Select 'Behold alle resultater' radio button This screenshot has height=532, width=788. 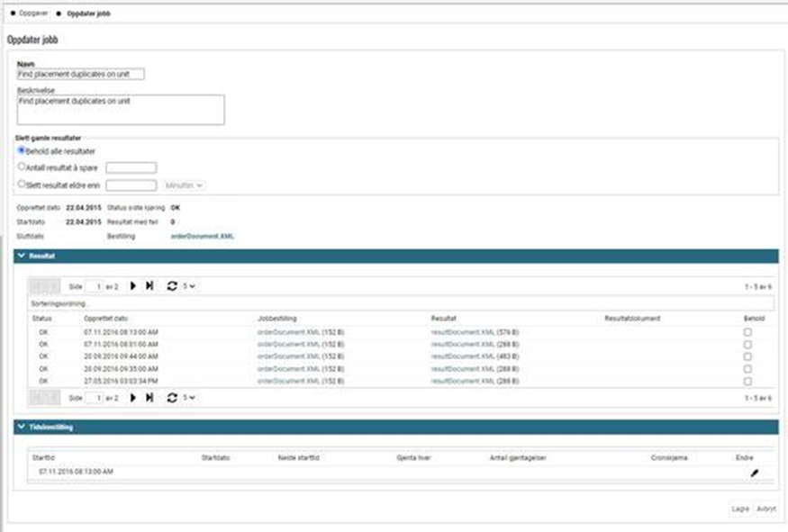click(x=22, y=150)
